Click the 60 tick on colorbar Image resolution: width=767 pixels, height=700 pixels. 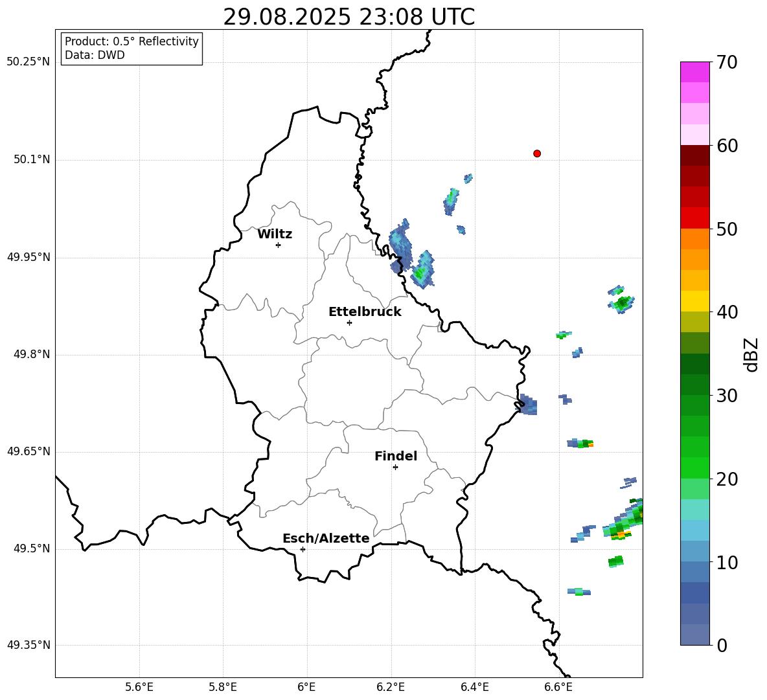tap(727, 146)
